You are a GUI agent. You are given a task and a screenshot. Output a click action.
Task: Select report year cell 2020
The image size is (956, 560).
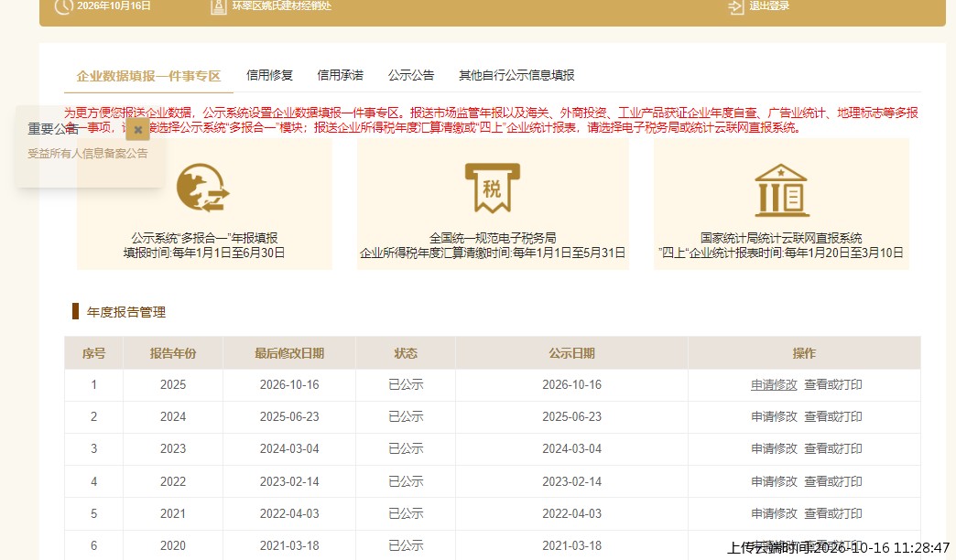pyautogui.click(x=173, y=545)
